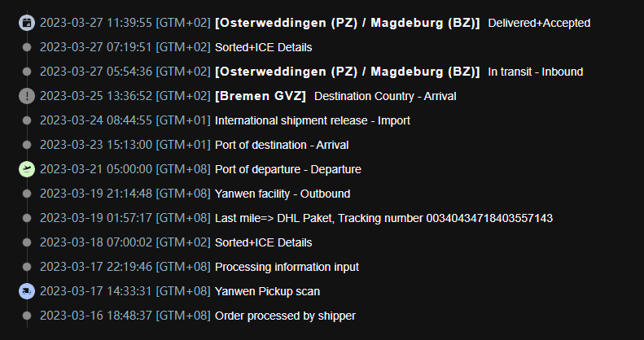Image resolution: width=644 pixels, height=340 pixels.
Task: Click the timeline dot for Last mile DHL Paket
Action: [27, 218]
